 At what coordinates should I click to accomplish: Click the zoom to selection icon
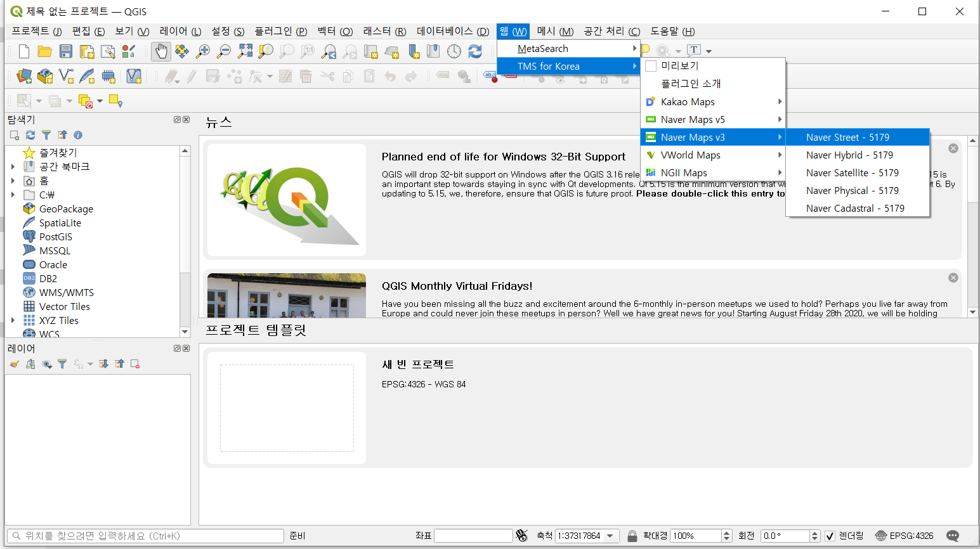click(266, 51)
